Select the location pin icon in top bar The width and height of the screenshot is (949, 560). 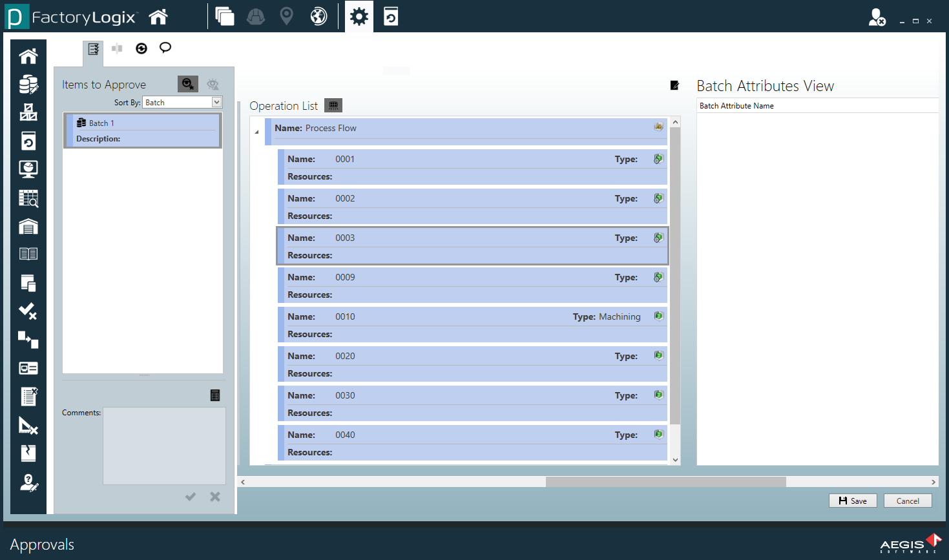point(286,16)
